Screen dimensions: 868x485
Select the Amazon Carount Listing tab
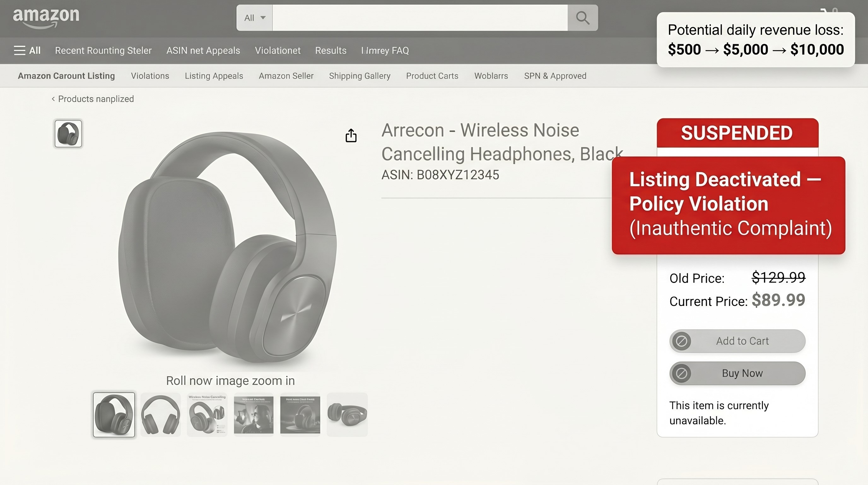pos(66,76)
